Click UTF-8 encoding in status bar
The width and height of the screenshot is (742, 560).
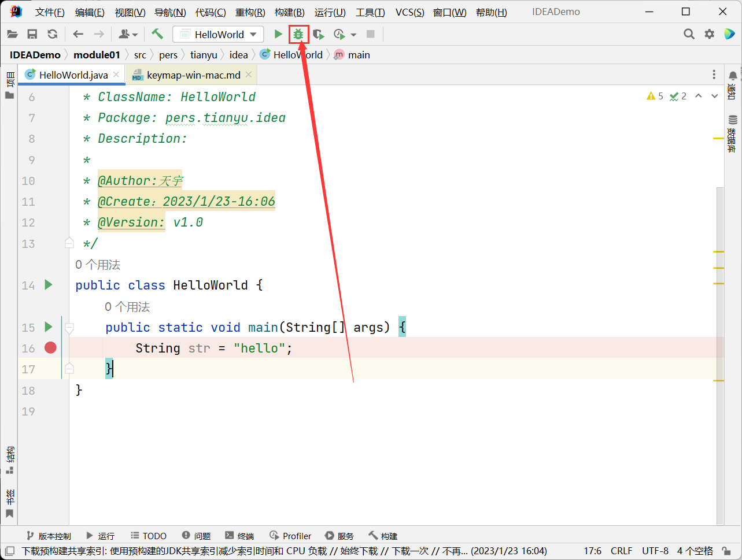point(655,551)
